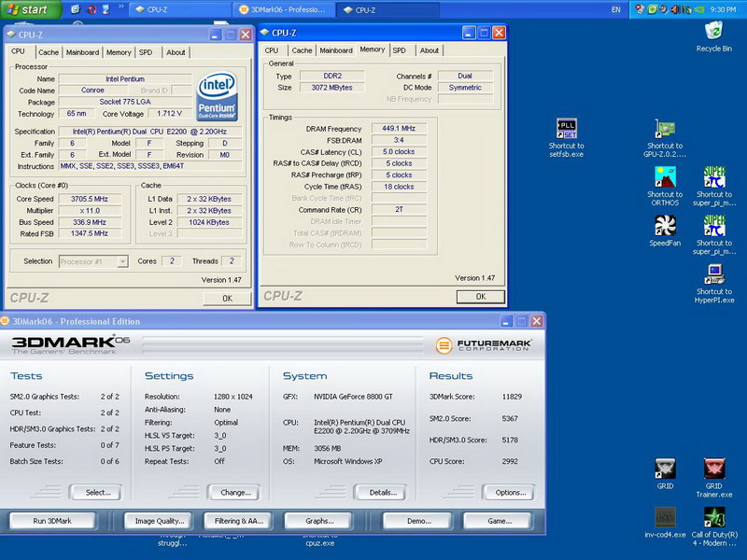747x560 pixels.
Task: Switch to the SPD tab in memory window
Action: [x=399, y=50]
